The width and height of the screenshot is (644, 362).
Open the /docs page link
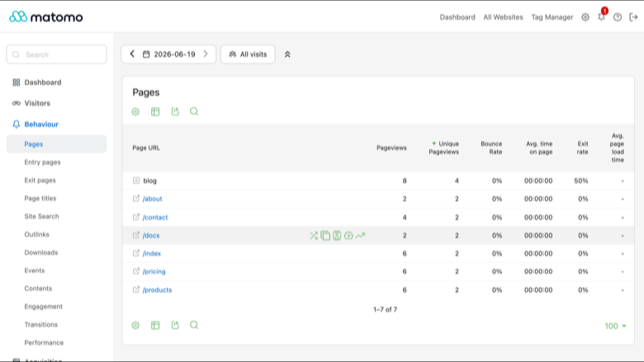151,235
